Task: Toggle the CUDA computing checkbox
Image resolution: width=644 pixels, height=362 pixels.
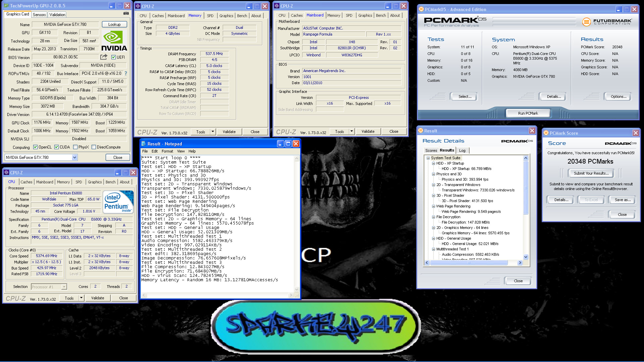Action: (x=56, y=147)
